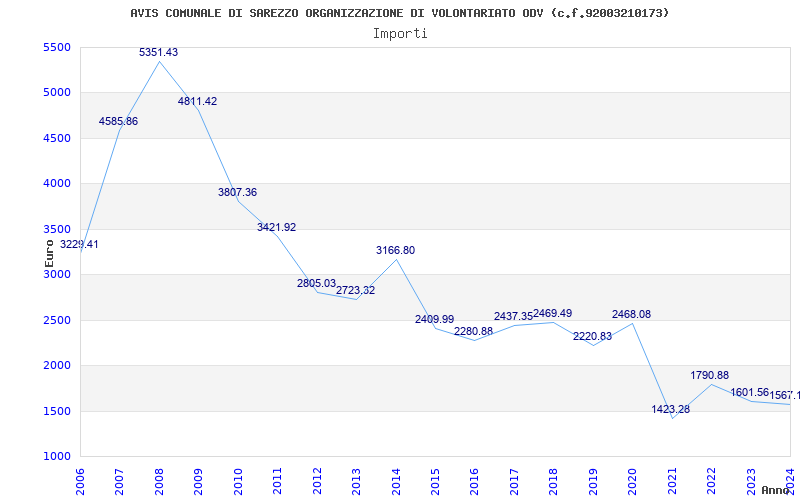Click the x-axis year 2009

pyautogui.click(x=198, y=481)
